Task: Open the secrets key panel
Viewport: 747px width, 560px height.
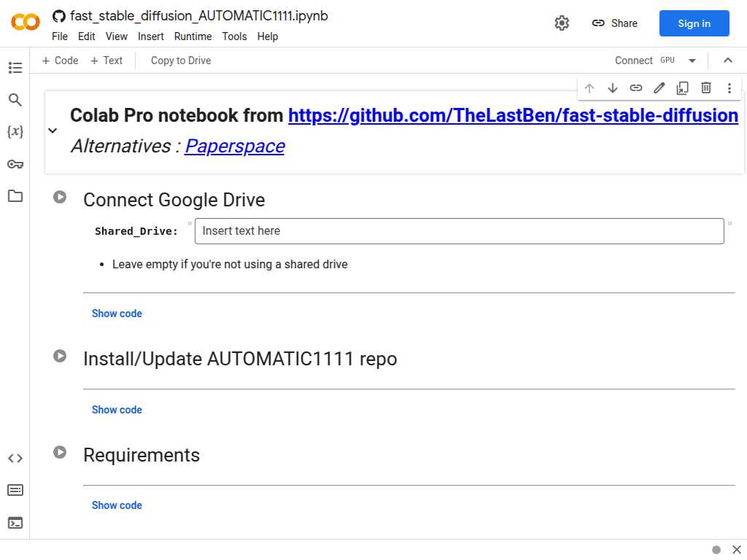Action: coord(15,164)
